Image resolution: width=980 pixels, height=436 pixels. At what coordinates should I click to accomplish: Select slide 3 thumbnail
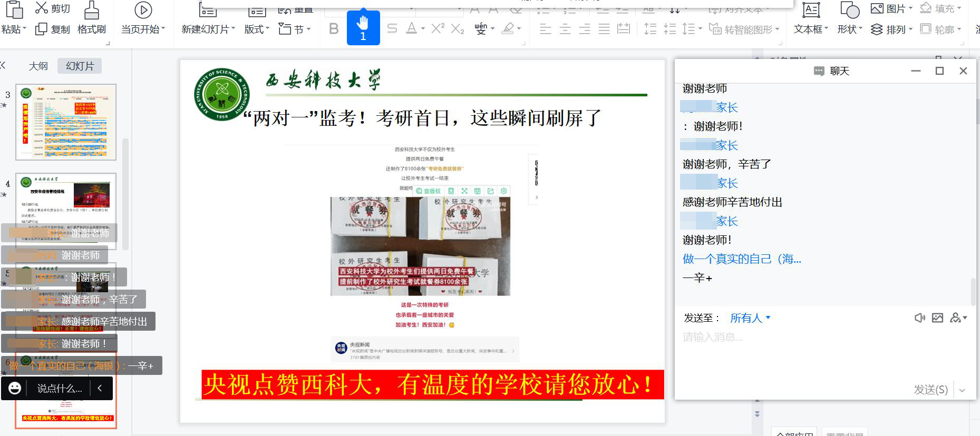point(66,122)
